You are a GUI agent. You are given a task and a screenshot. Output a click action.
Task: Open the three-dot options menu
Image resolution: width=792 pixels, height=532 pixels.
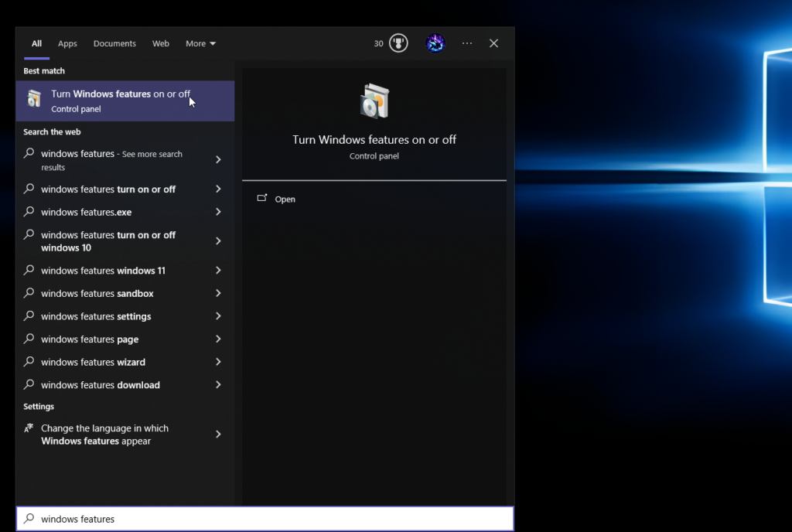click(x=467, y=43)
